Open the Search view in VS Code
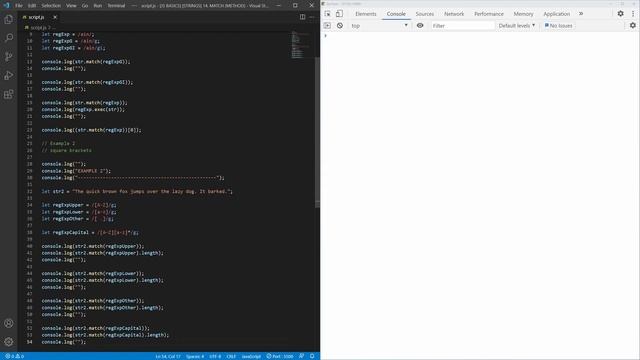 (x=9, y=38)
